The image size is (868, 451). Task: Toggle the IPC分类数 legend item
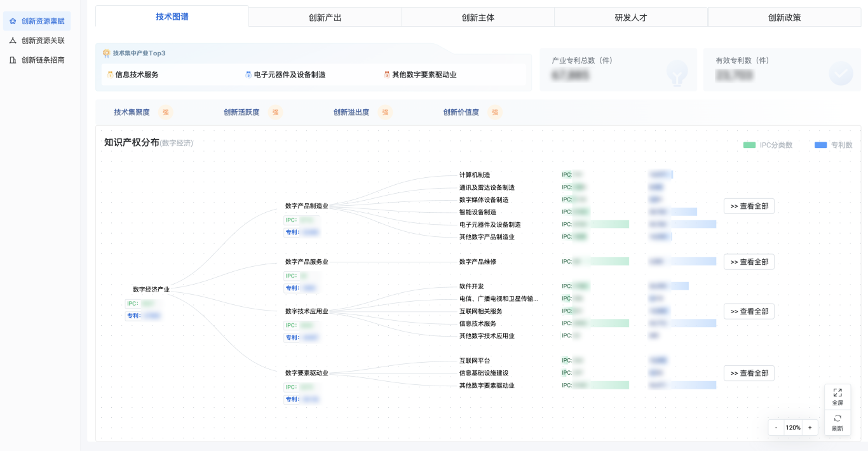click(x=768, y=145)
